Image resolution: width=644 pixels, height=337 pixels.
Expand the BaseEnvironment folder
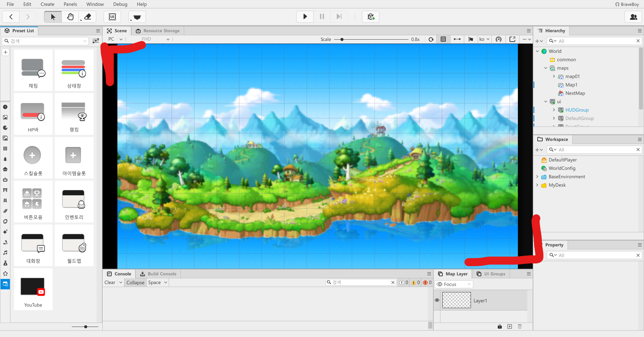pyautogui.click(x=537, y=177)
